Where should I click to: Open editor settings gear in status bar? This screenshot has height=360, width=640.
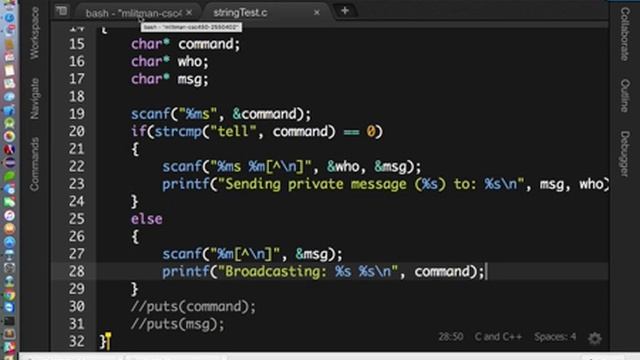point(595,338)
